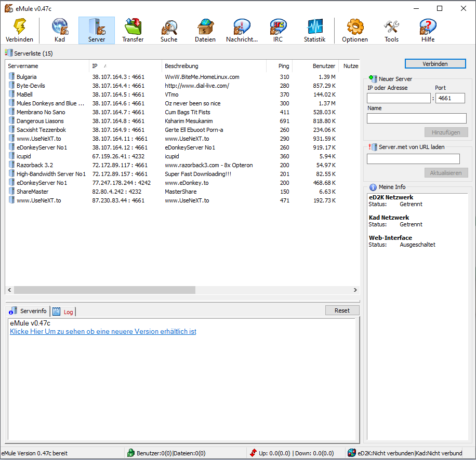476x460 pixels.
Task: Sort by IP column header
Action: 125,66
